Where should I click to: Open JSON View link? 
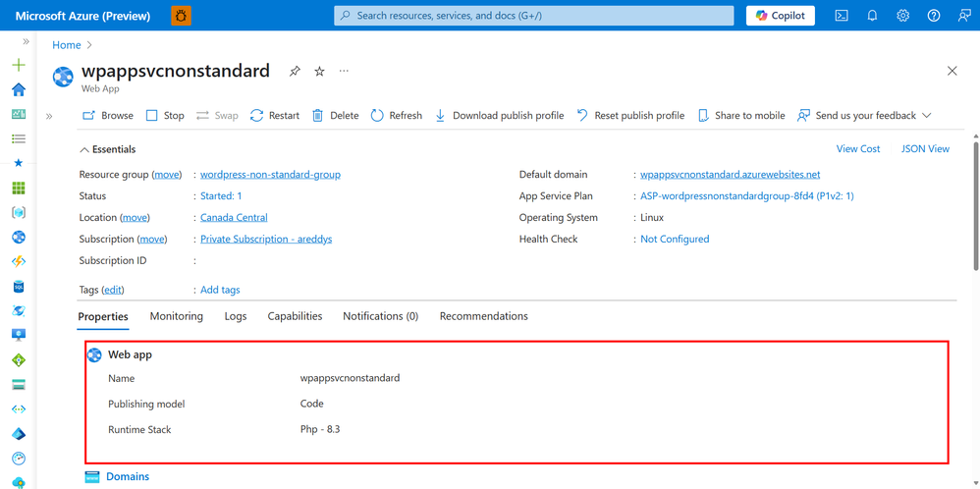925,149
